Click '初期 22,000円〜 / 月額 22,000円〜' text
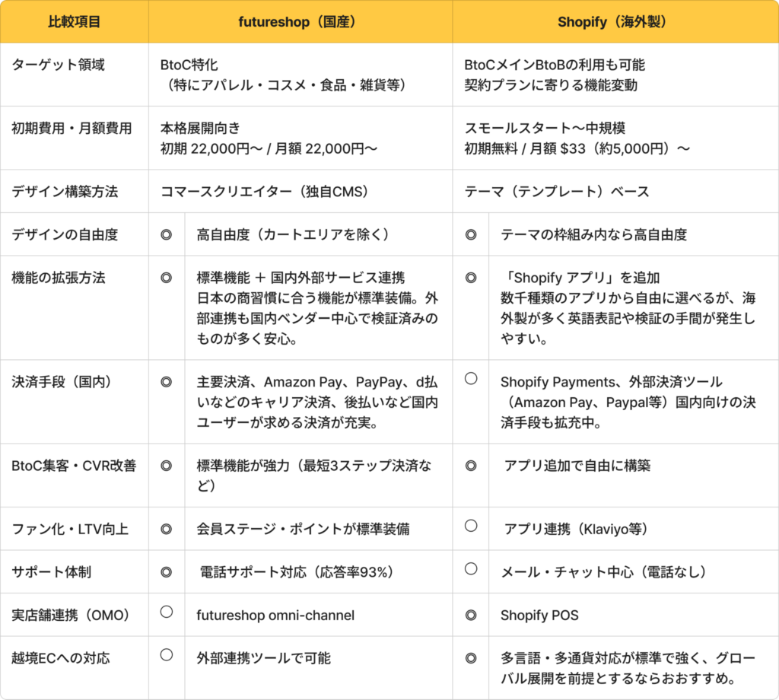The width and height of the screenshot is (779, 700). coord(269,148)
